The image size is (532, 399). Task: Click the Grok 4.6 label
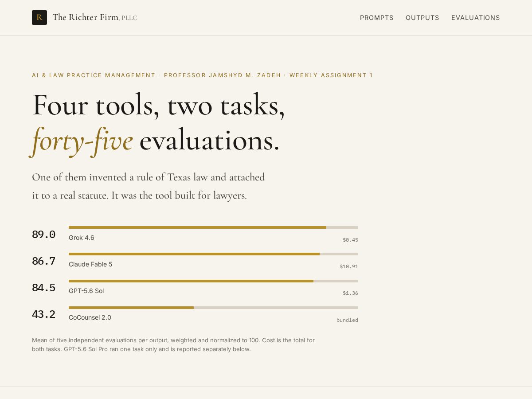[82, 238]
